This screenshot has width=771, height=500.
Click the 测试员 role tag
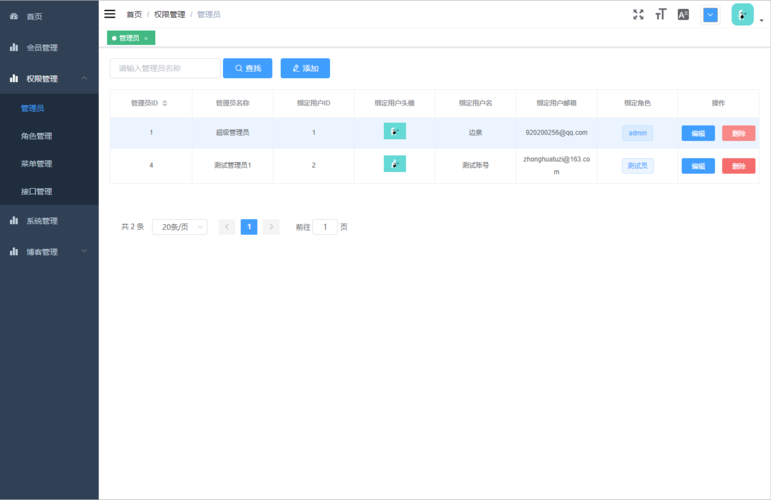tap(637, 166)
